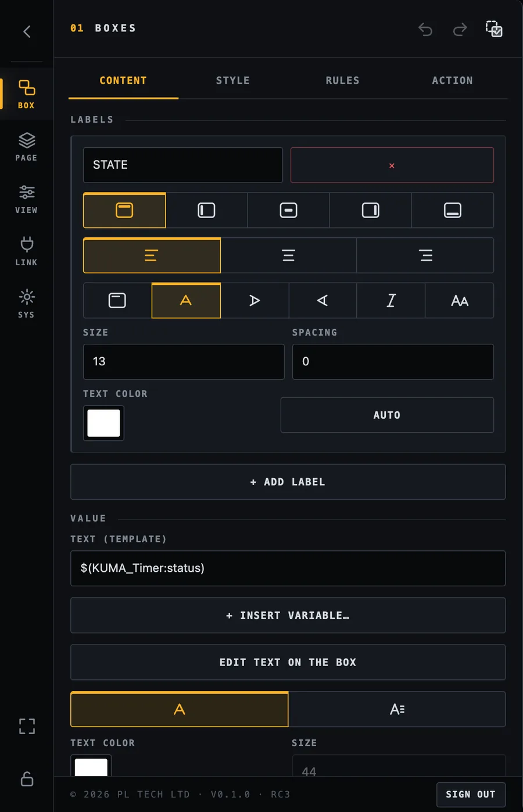Open Insert Variable picker
The image size is (523, 812).
288,615
